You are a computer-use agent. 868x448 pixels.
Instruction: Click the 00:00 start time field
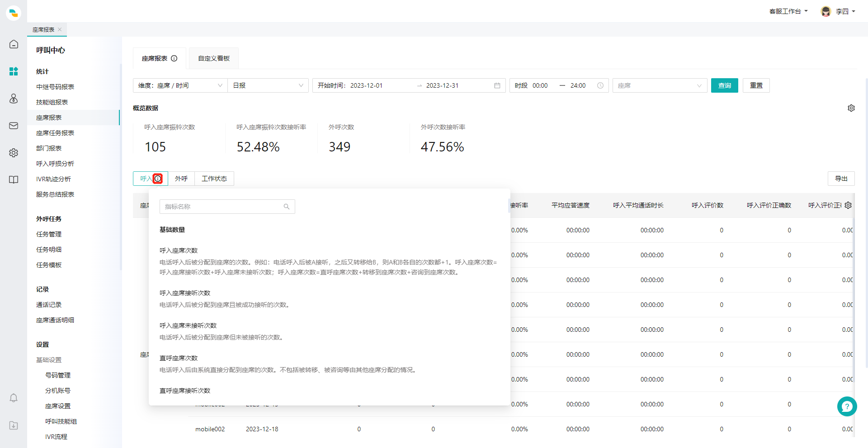pos(540,85)
